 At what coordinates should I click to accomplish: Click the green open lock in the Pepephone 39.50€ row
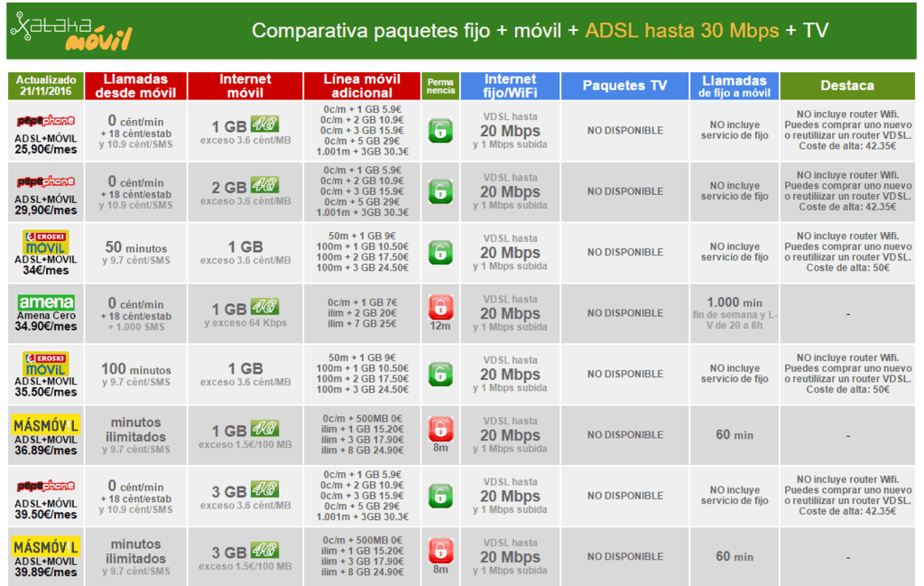(440, 496)
